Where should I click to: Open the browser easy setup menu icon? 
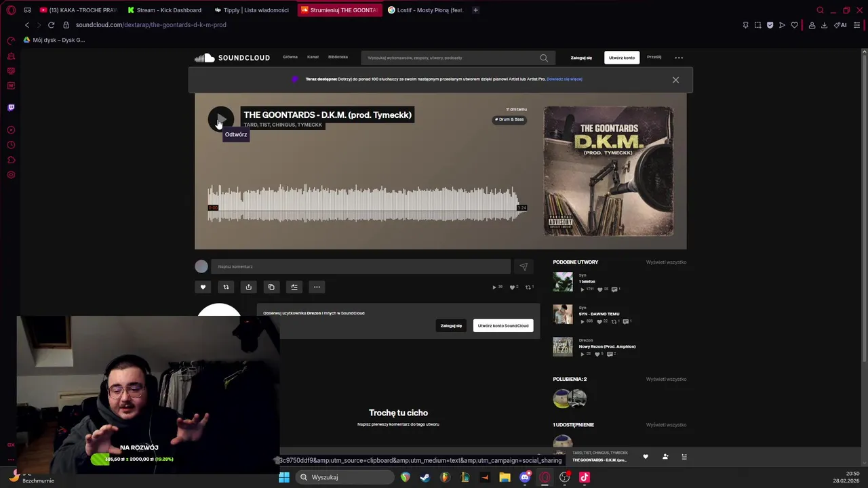coord(857,25)
